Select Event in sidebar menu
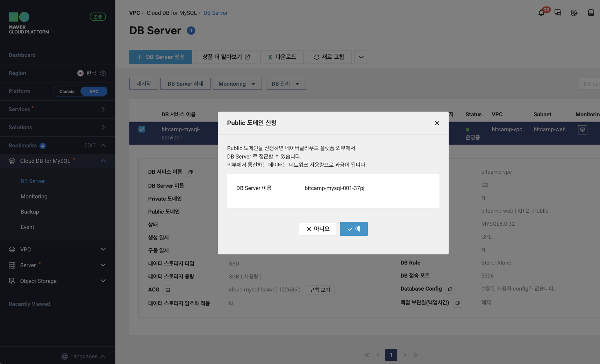The width and height of the screenshot is (600, 364). tap(27, 227)
